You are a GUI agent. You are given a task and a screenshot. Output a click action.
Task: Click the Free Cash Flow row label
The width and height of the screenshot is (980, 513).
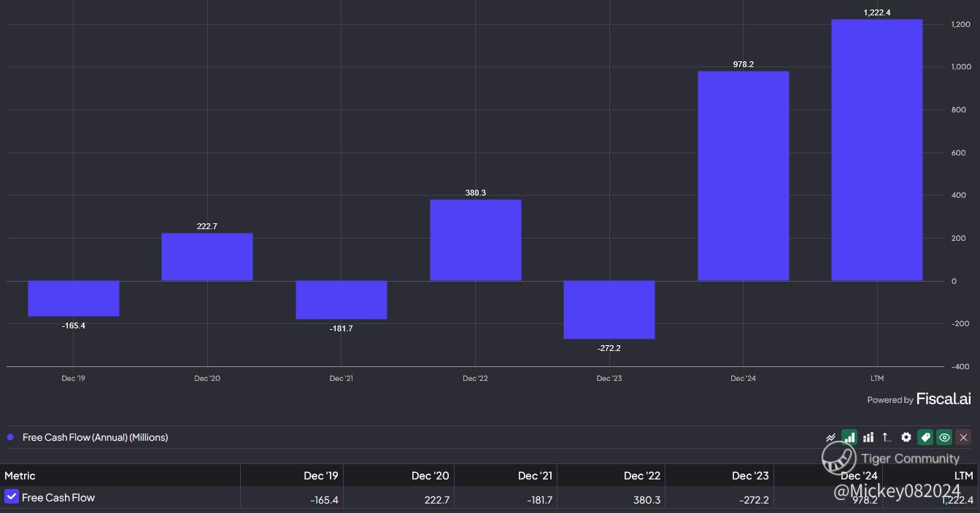(x=58, y=498)
